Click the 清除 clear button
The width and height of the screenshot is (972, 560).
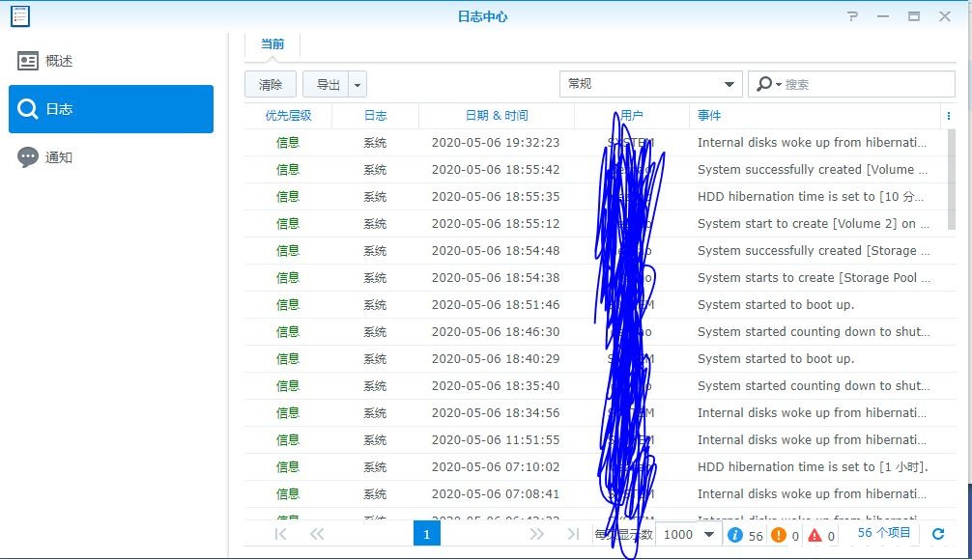click(271, 84)
